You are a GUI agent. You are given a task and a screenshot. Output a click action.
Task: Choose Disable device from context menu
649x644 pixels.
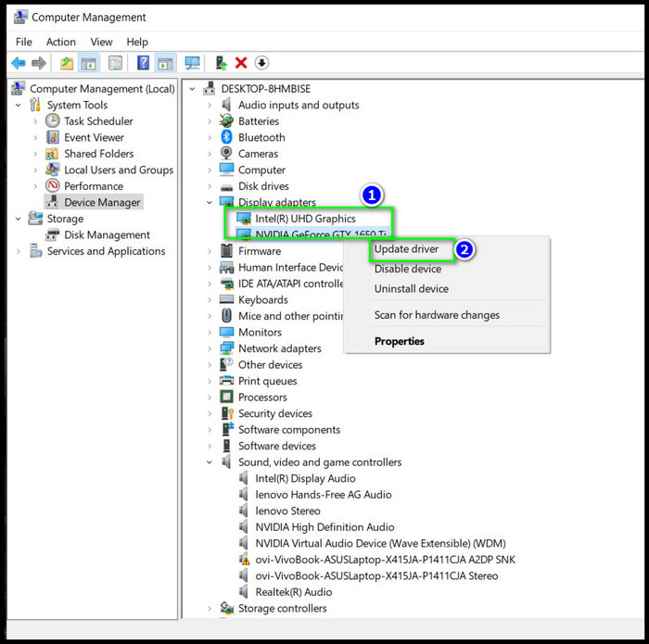click(x=408, y=269)
